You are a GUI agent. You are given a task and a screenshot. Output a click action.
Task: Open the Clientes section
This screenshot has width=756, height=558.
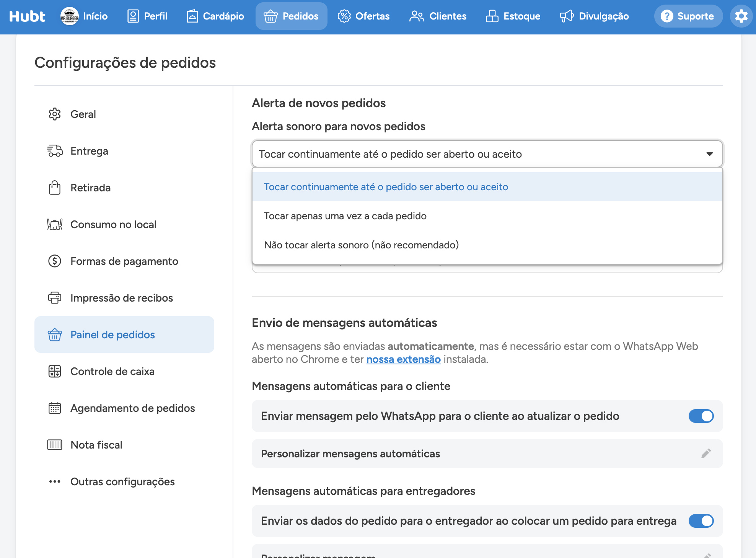tap(438, 16)
